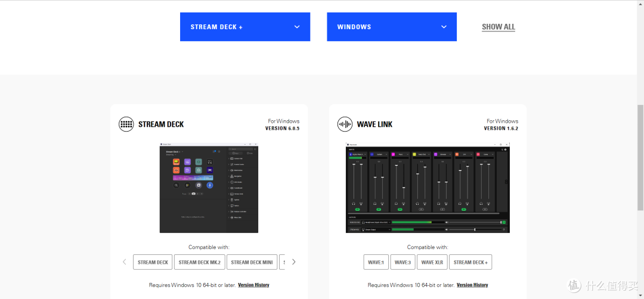Click Stream Deck's Windows 10 requirement text
This screenshot has width=644, height=299.
[192, 285]
